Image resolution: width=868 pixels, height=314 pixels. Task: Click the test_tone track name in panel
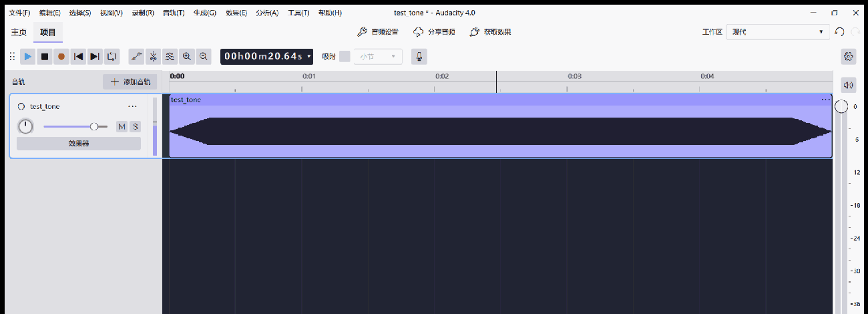point(45,106)
